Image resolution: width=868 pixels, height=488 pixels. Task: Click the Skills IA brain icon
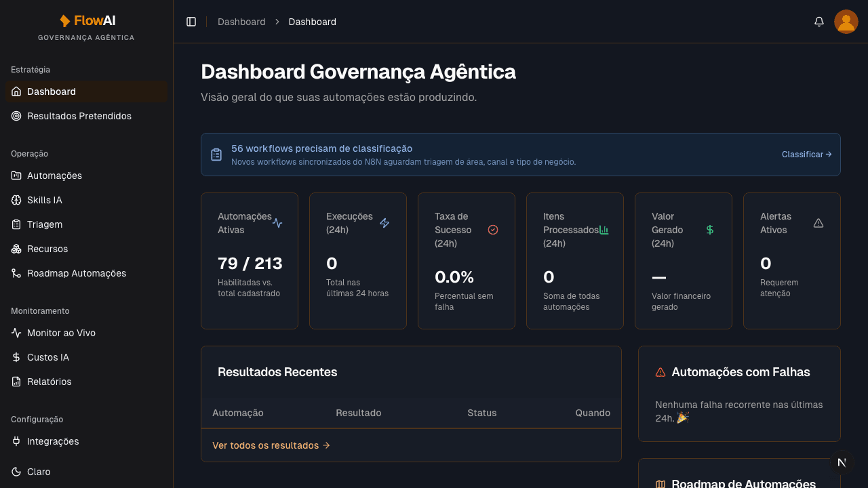(16, 200)
